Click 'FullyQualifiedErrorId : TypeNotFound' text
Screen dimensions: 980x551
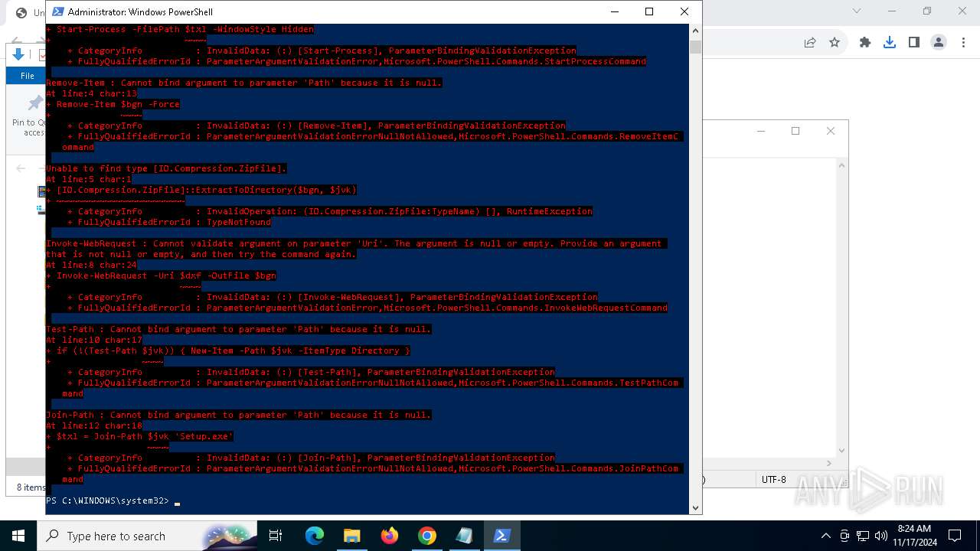[174, 222]
